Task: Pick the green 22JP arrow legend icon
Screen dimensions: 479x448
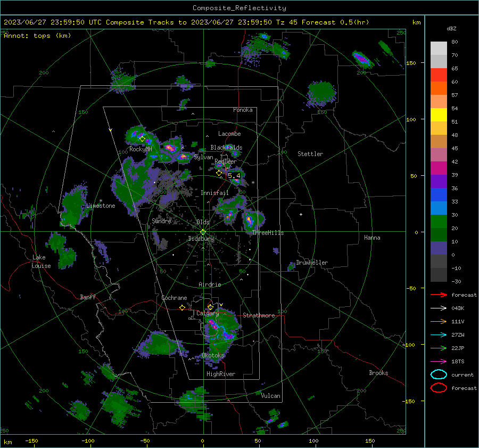Action: [439, 348]
